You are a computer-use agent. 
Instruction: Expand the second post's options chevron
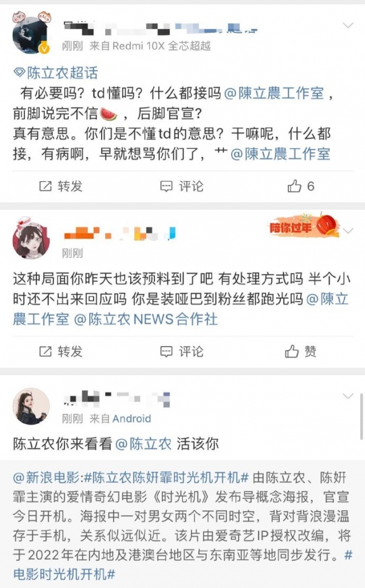point(349,230)
